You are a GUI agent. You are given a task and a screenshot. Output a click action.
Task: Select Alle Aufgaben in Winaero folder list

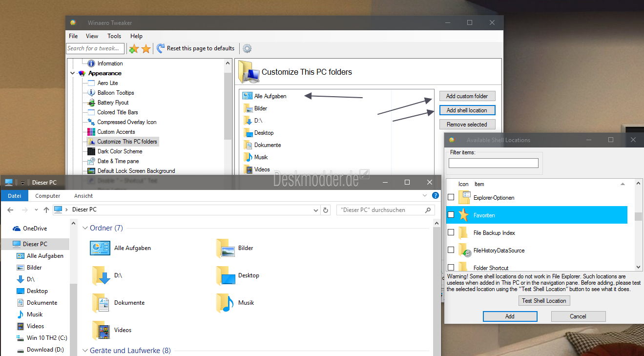coord(270,96)
